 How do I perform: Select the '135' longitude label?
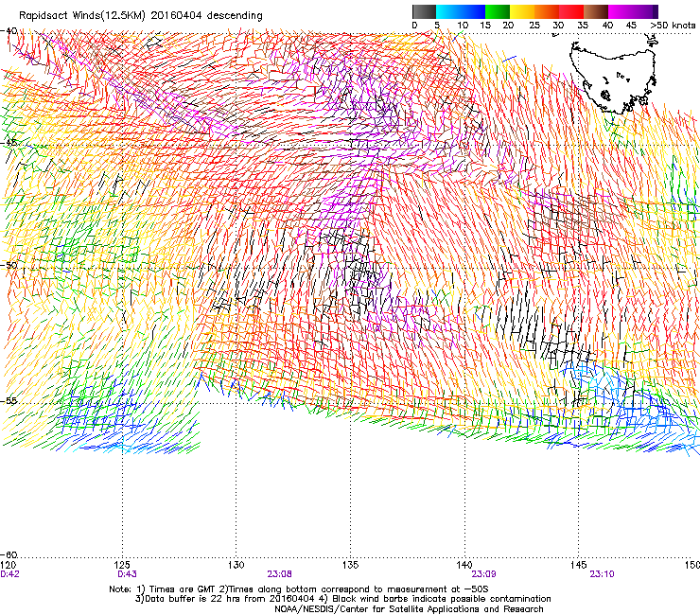point(350,565)
